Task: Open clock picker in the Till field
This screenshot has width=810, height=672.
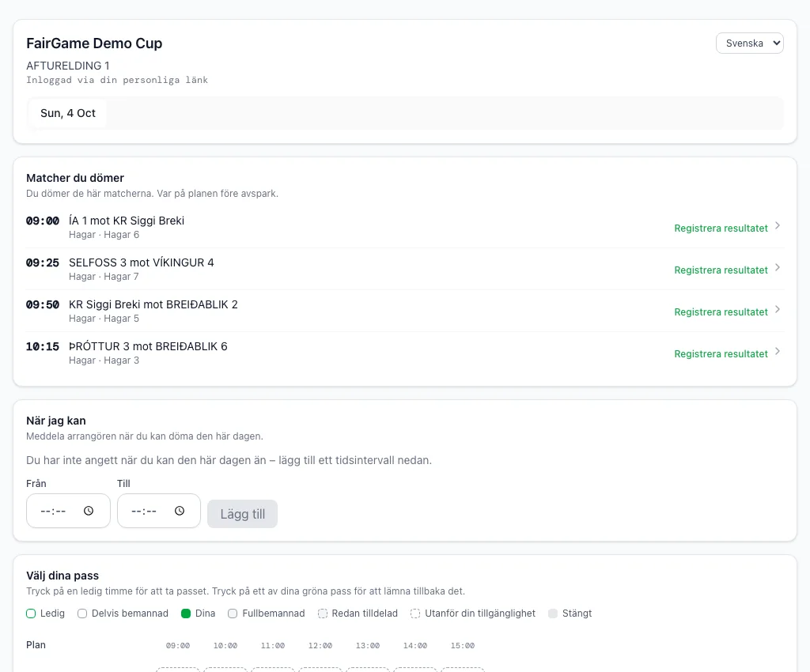Action: 180,511
